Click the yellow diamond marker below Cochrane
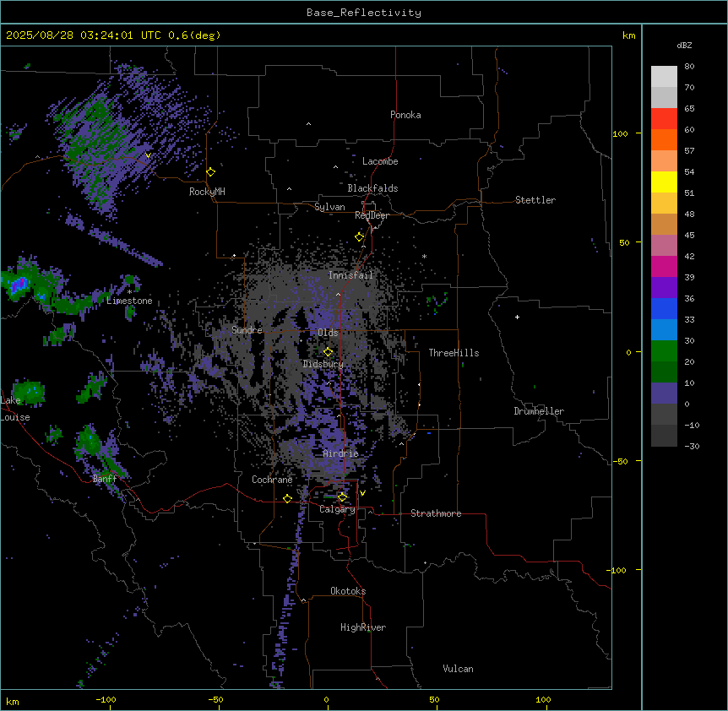The image size is (728, 711). 287,498
